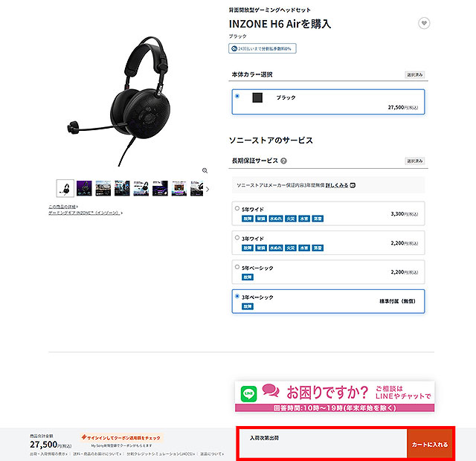Click the カートに入れる button
476x461 pixels.
click(x=430, y=445)
